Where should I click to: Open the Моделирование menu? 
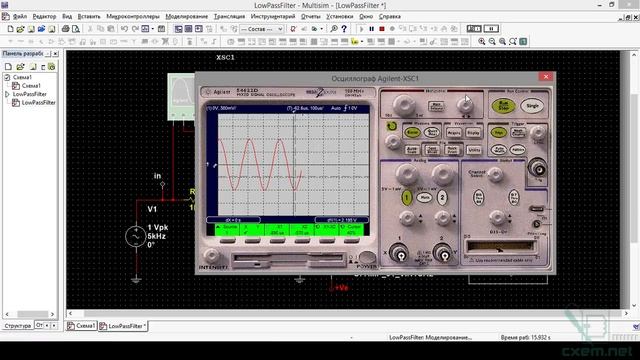pyautogui.click(x=187, y=17)
